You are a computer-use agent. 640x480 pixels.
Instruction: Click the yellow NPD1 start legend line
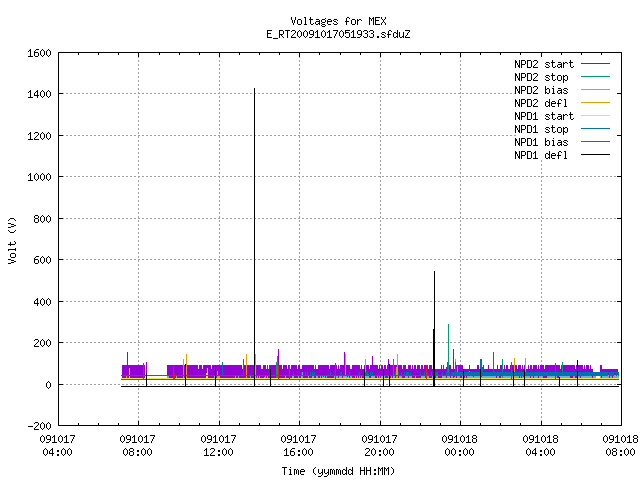pyautogui.click(x=595, y=116)
